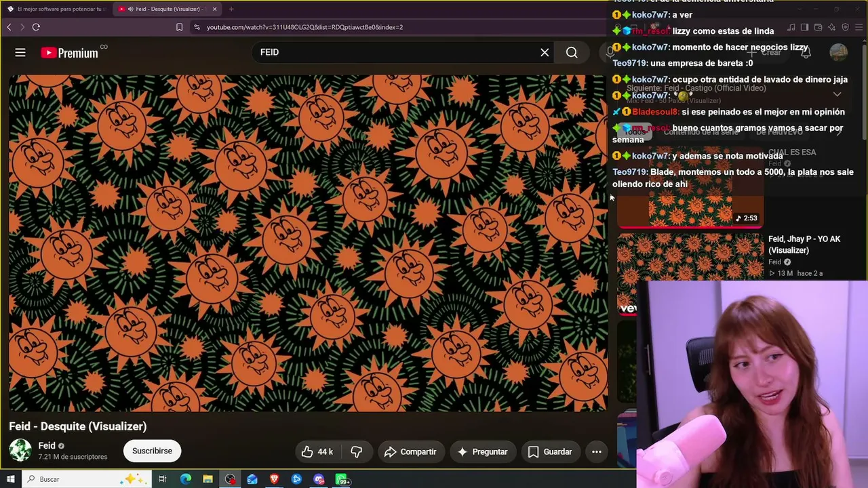Image resolution: width=868 pixels, height=488 pixels.
Task: Share the video via Compartir
Action: [410, 451]
